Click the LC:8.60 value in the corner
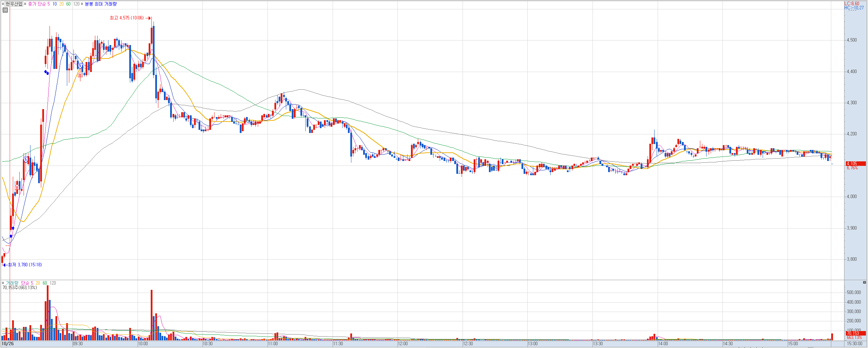868x348 pixels. pos(852,3)
